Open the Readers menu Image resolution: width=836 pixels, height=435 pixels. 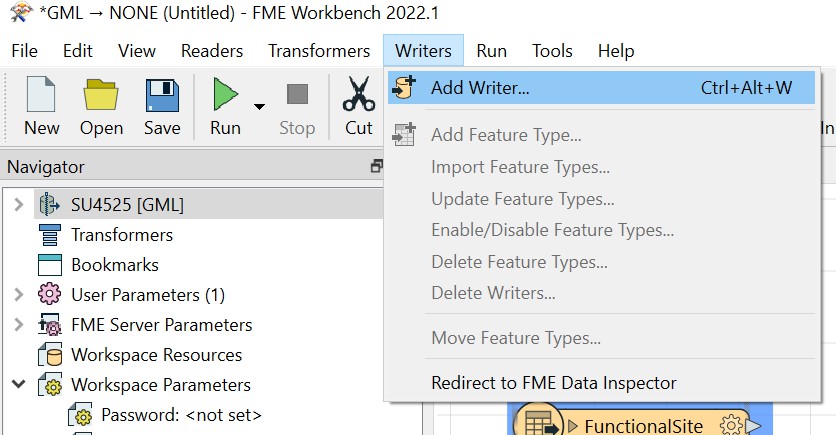click(212, 51)
